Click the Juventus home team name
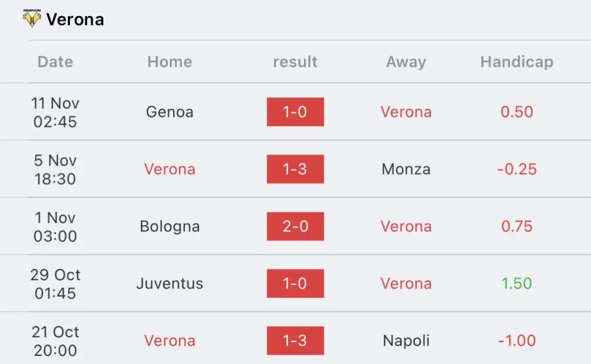Image resolution: width=591 pixels, height=364 pixels. tap(170, 283)
